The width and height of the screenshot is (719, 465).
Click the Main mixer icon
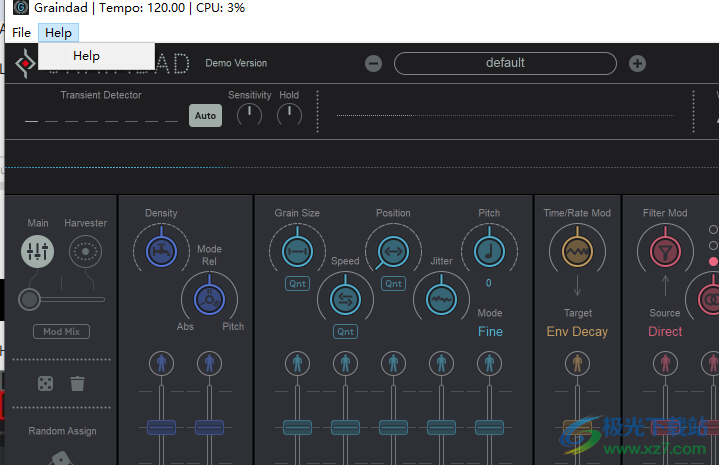point(37,252)
